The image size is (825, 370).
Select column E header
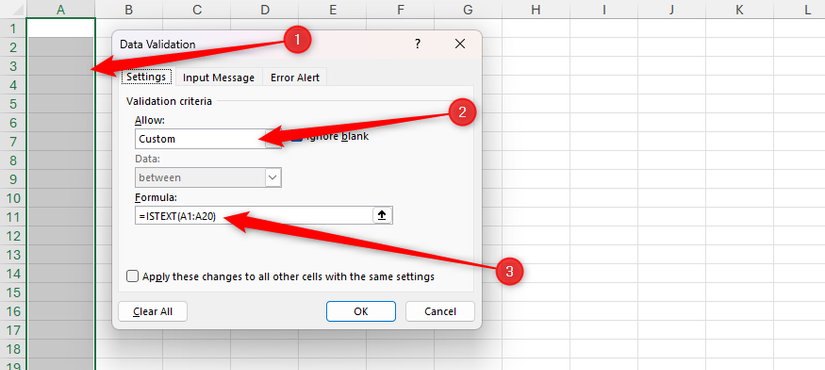[333, 9]
